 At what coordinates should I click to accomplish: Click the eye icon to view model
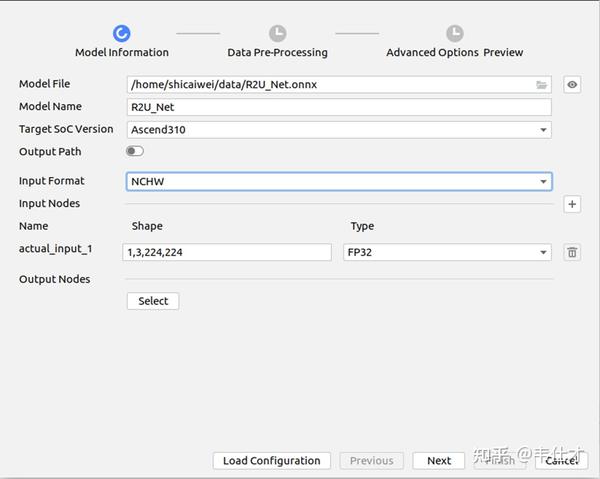pos(572,85)
